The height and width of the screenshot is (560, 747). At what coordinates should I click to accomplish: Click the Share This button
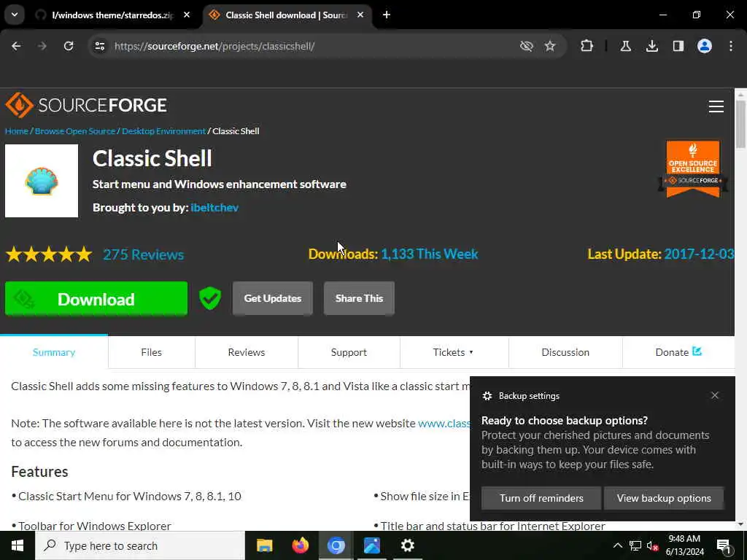(359, 298)
